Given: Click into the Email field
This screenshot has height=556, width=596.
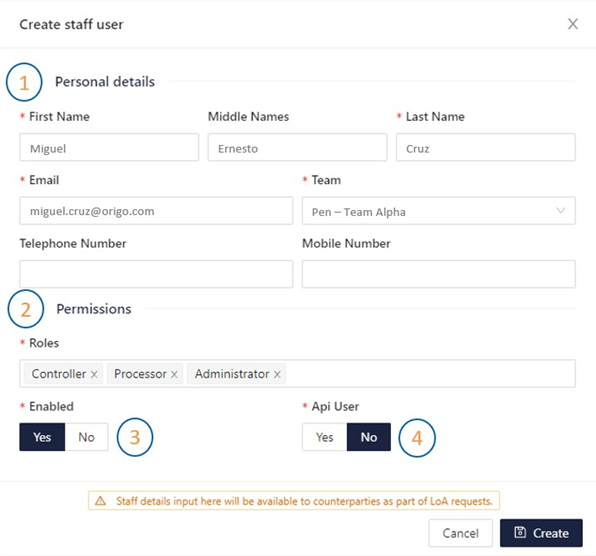Looking at the screenshot, I should coord(156,211).
